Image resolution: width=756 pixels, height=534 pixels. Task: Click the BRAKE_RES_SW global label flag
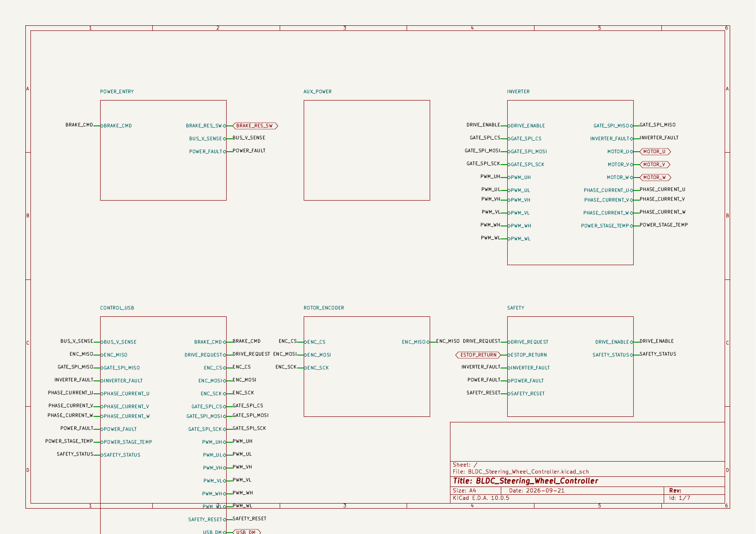(255, 126)
